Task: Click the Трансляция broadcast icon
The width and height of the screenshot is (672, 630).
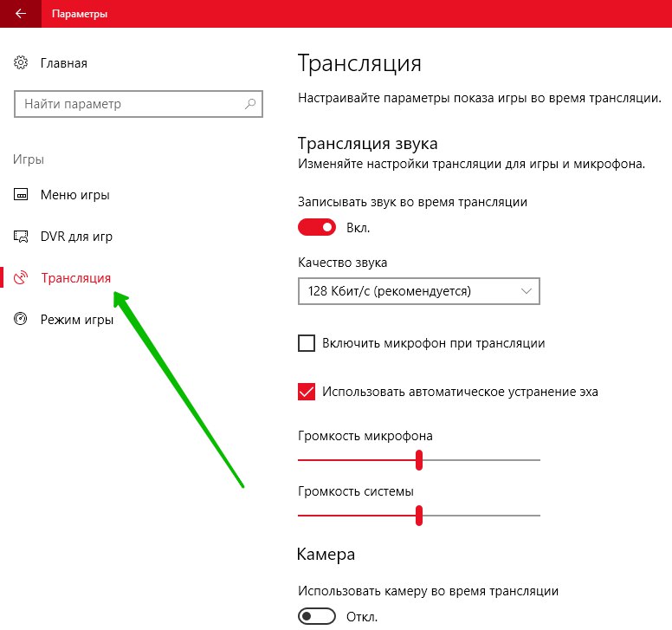Action: pyautogui.click(x=21, y=278)
